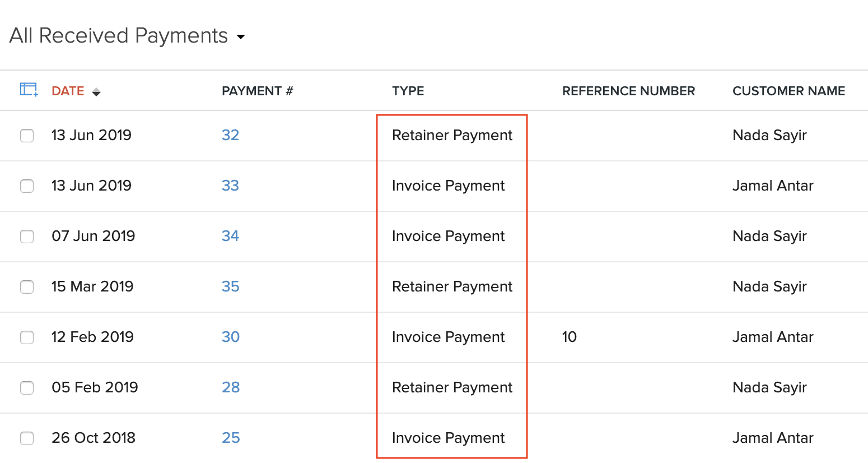868x463 pixels.
Task: Check the 15 Mar 2019 payment row
Action: pos(27,286)
